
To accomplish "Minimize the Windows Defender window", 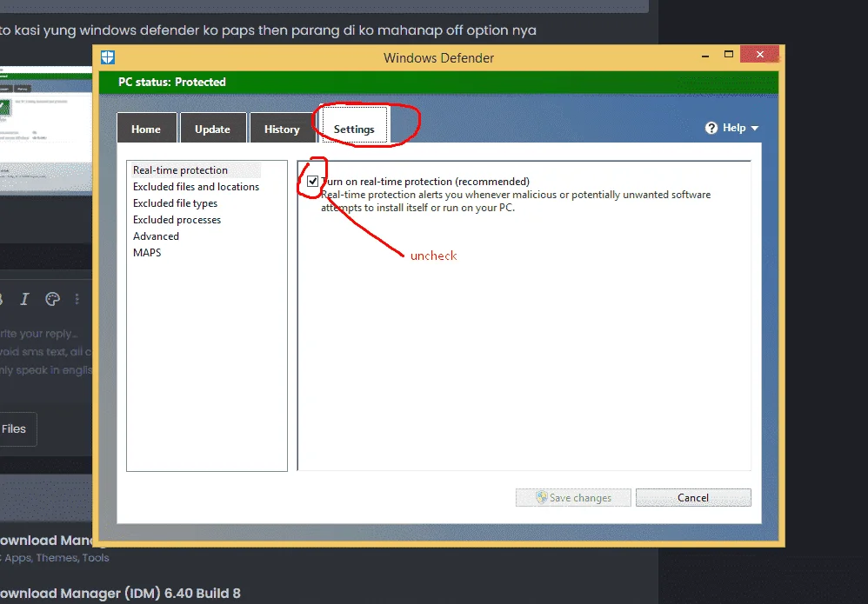I will 705,55.
